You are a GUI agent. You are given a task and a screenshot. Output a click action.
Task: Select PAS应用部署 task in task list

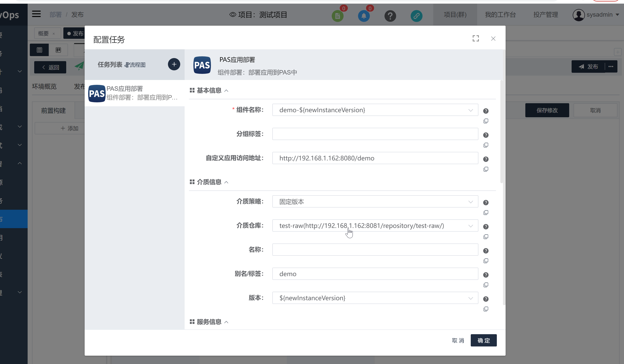134,93
